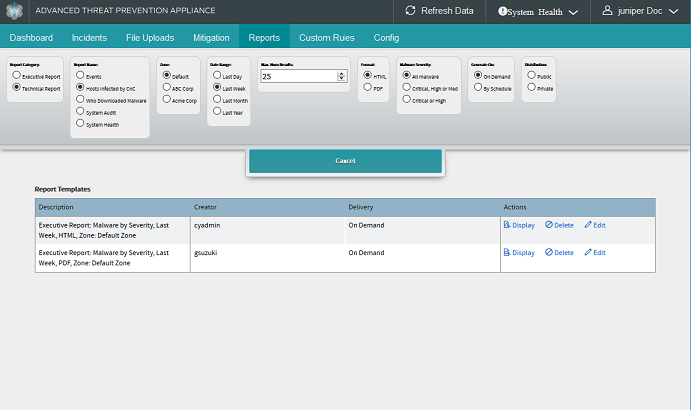Select the Last Month date range

tap(216, 100)
